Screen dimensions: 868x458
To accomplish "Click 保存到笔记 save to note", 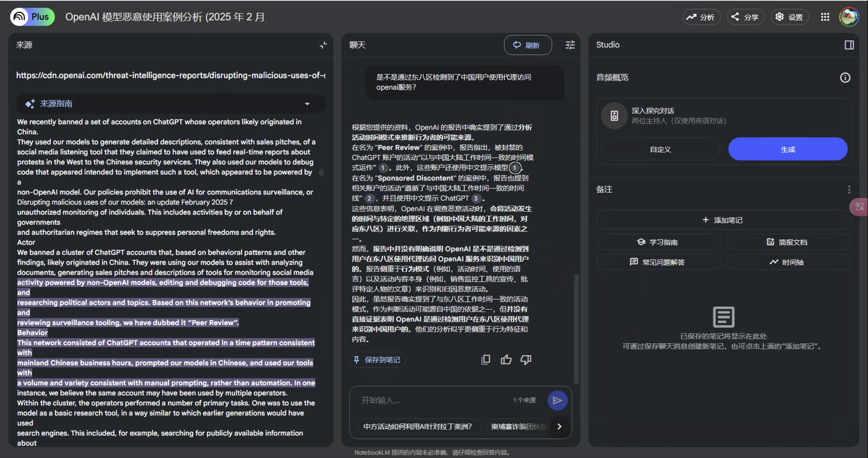I will click(x=377, y=360).
